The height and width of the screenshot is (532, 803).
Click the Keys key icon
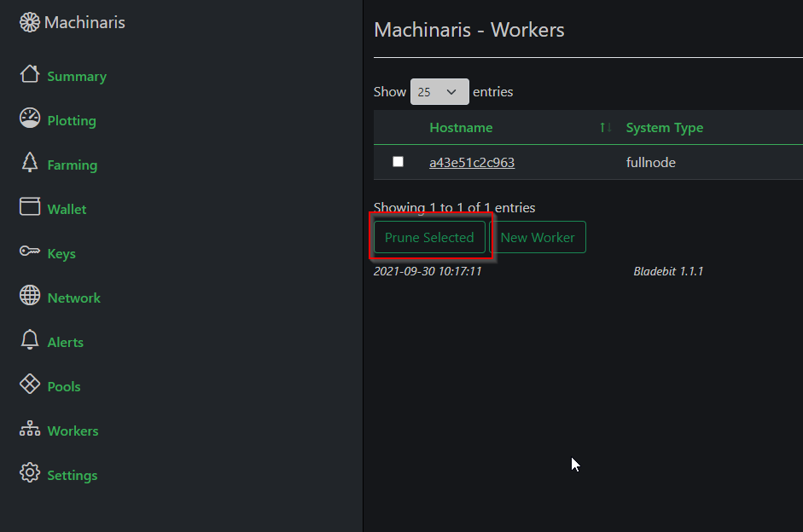[30, 252]
